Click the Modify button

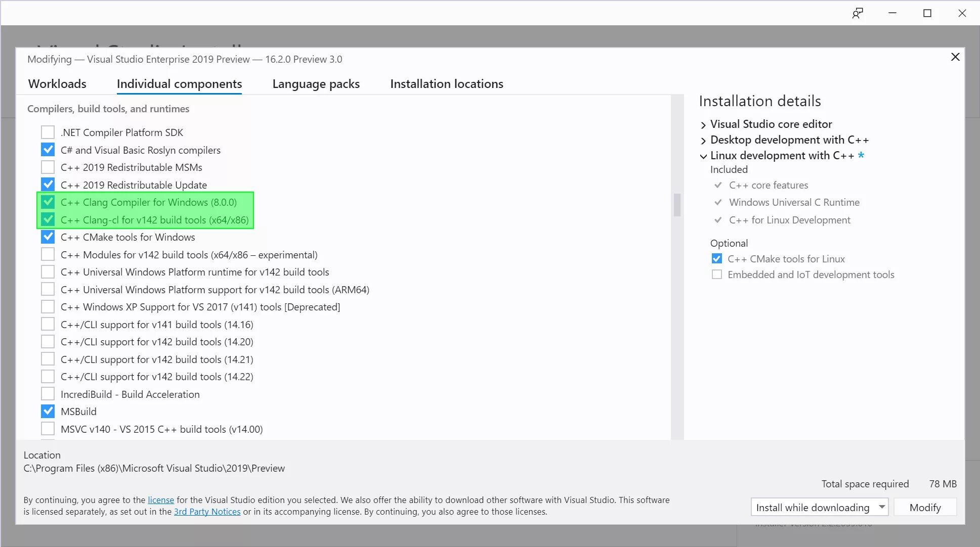[x=925, y=507]
